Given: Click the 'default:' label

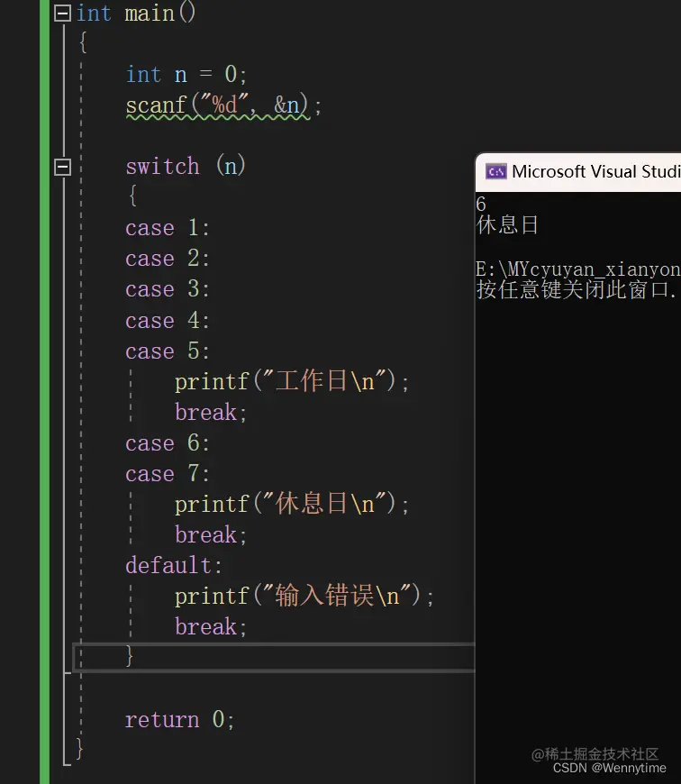Looking at the screenshot, I should [173, 566].
